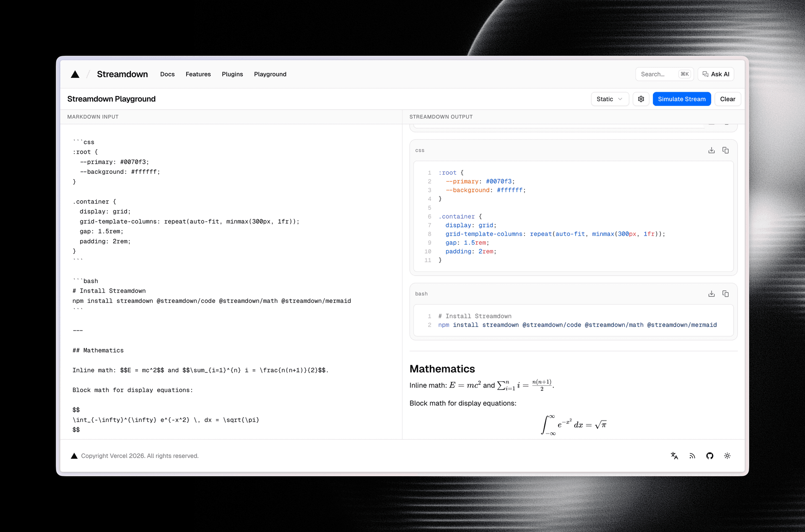Viewport: 805px width, 532px height.
Task: Go to the Features page
Action: click(198, 74)
